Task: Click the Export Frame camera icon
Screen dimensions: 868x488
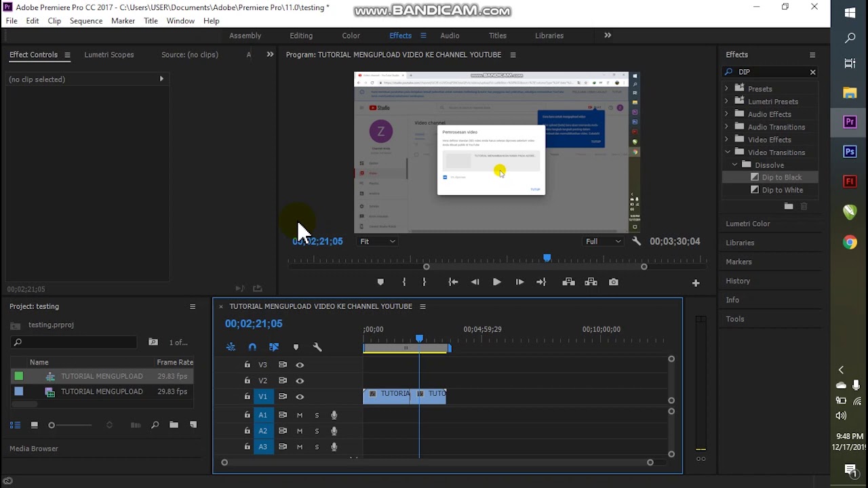Action: [614, 282]
